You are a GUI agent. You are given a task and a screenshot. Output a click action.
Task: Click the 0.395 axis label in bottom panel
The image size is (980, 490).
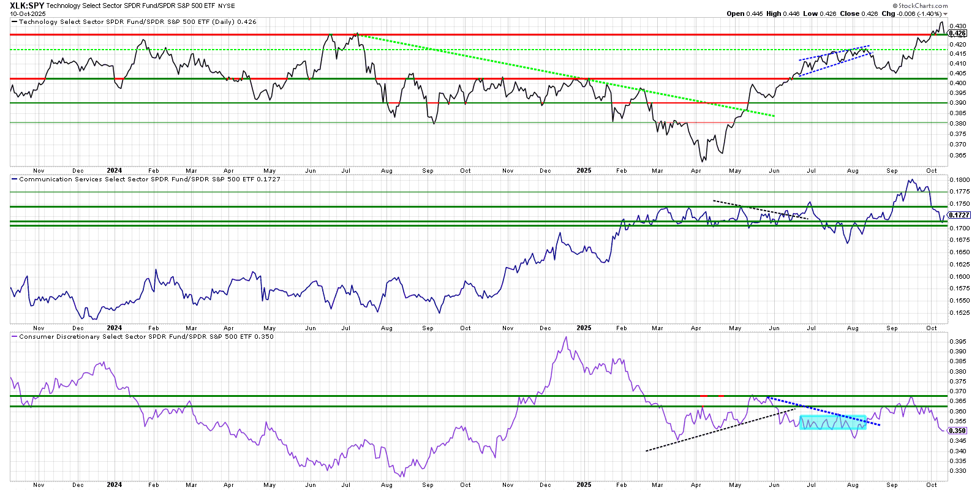point(957,342)
